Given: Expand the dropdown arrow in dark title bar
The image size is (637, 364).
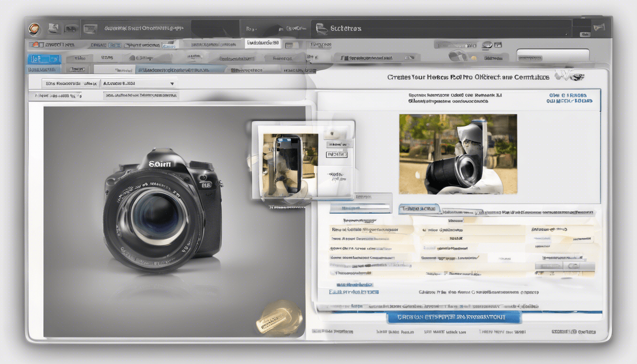Looking at the screenshot, I should pyautogui.click(x=566, y=34).
